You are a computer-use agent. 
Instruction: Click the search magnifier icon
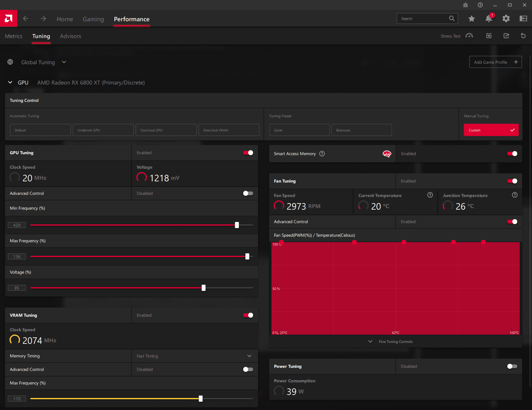coord(452,18)
